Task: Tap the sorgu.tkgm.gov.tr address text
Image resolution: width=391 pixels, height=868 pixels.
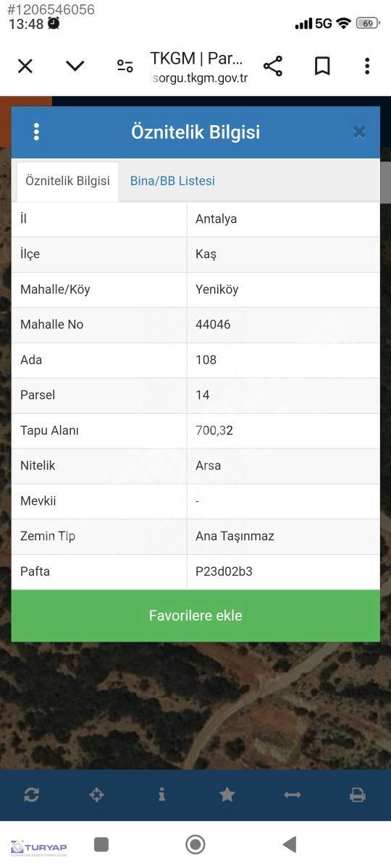Action: (200, 78)
